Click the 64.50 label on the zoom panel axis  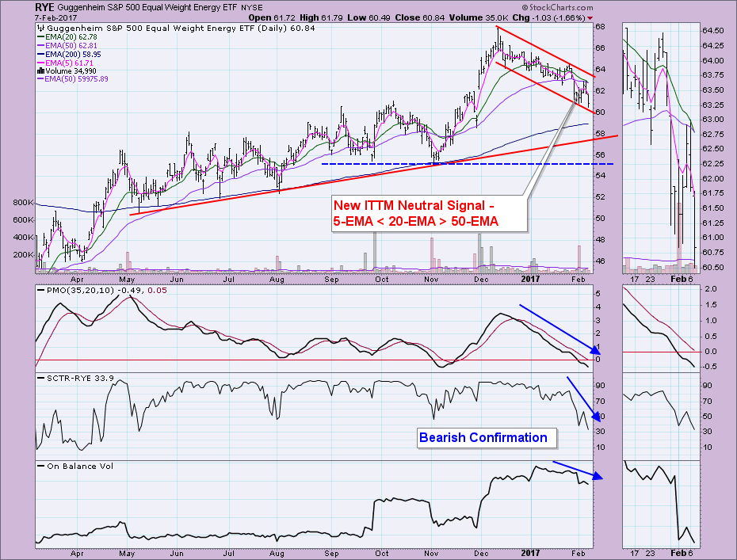[713, 31]
